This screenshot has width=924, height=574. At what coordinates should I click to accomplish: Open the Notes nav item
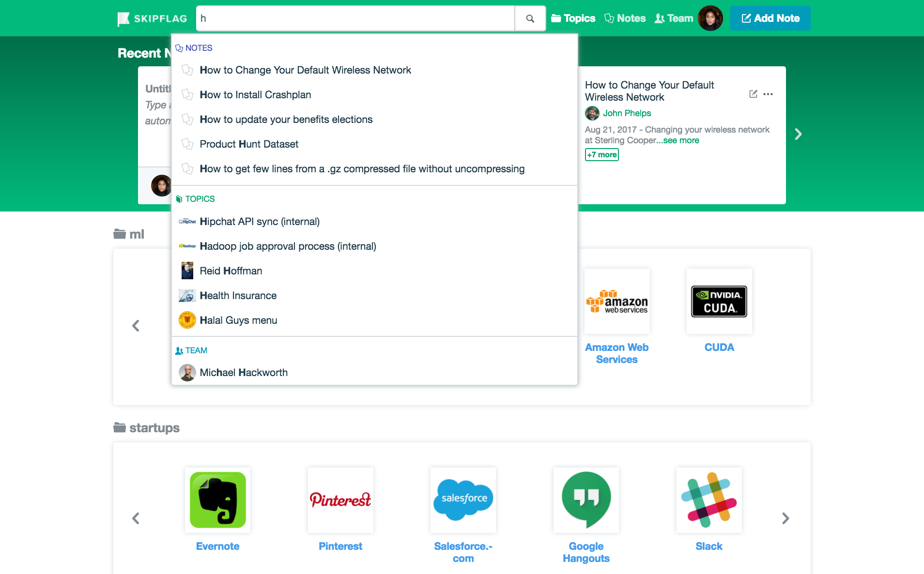click(x=625, y=18)
